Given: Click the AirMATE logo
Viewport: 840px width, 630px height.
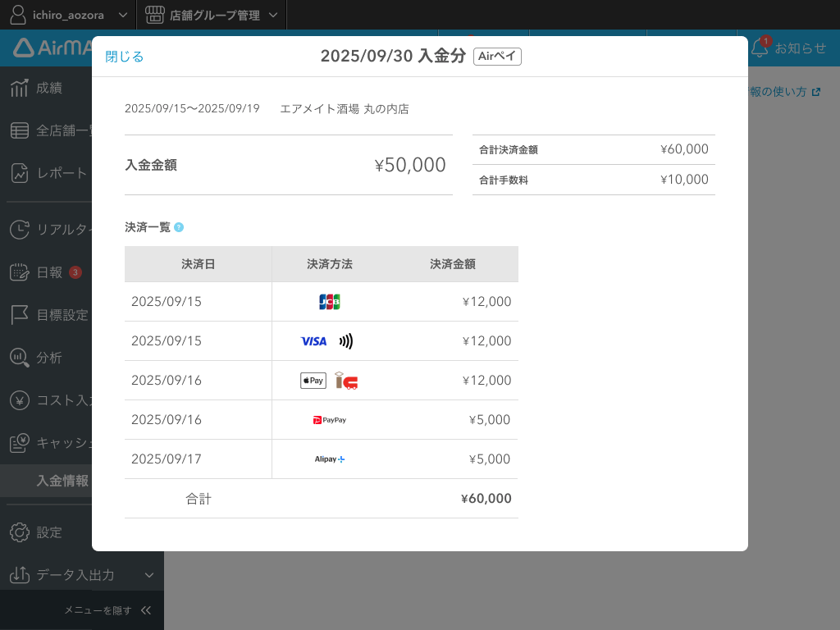Looking at the screenshot, I should [x=52, y=48].
